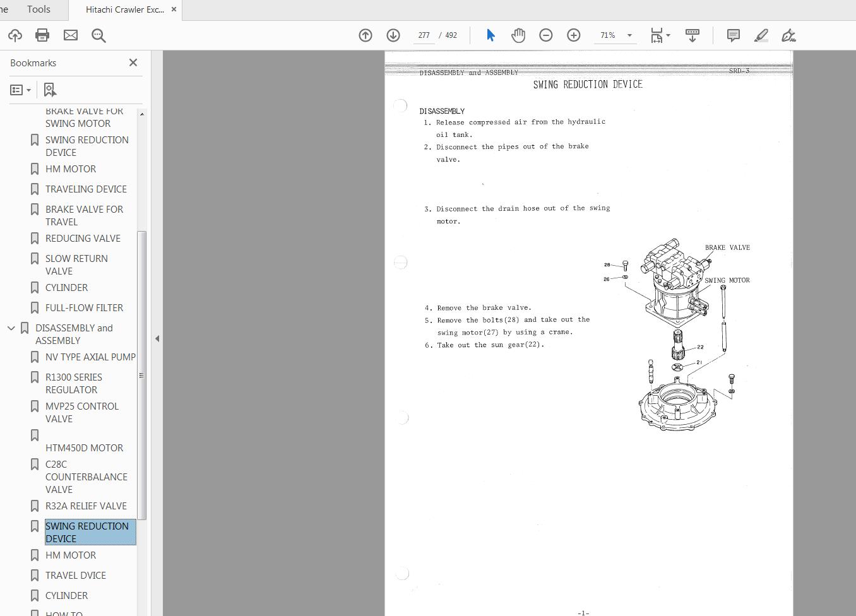Share the file with the cloud upload icon
Viewport: 856px width, 616px height.
(15, 35)
